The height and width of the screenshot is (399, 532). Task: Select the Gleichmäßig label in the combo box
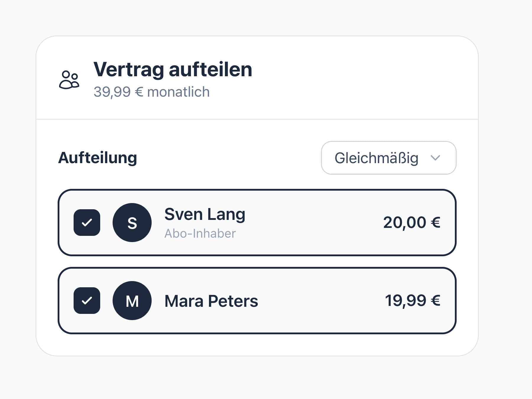tap(376, 158)
